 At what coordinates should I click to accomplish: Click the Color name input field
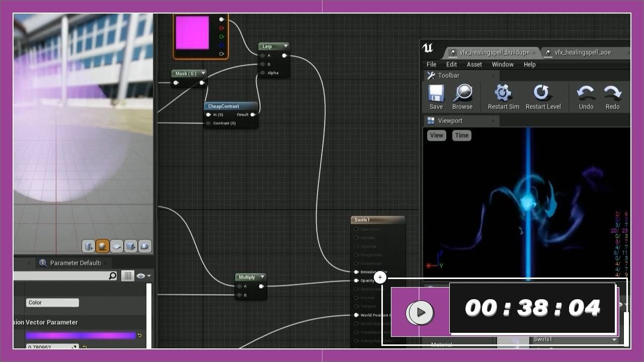click(x=52, y=303)
